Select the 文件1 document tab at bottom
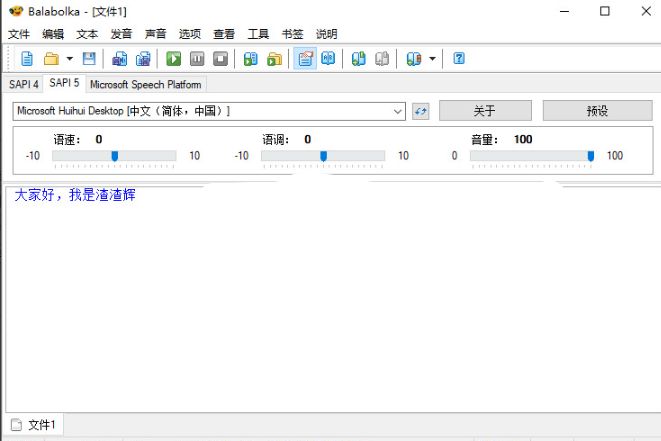661x441 pixels. [x=34, y=425]
